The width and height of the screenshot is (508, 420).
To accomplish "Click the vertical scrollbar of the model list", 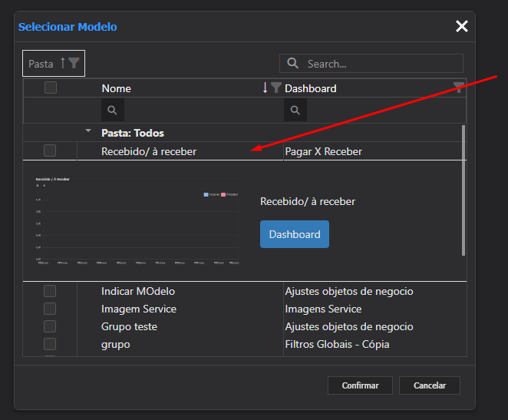I will click(x=463, y=190).
